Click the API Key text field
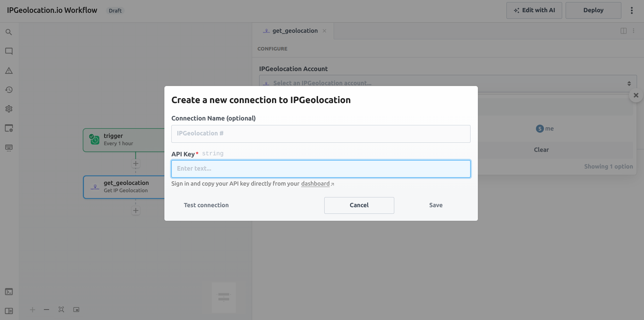Image resolution: width=644 pixels, height=320 pixels. (321, 169)
